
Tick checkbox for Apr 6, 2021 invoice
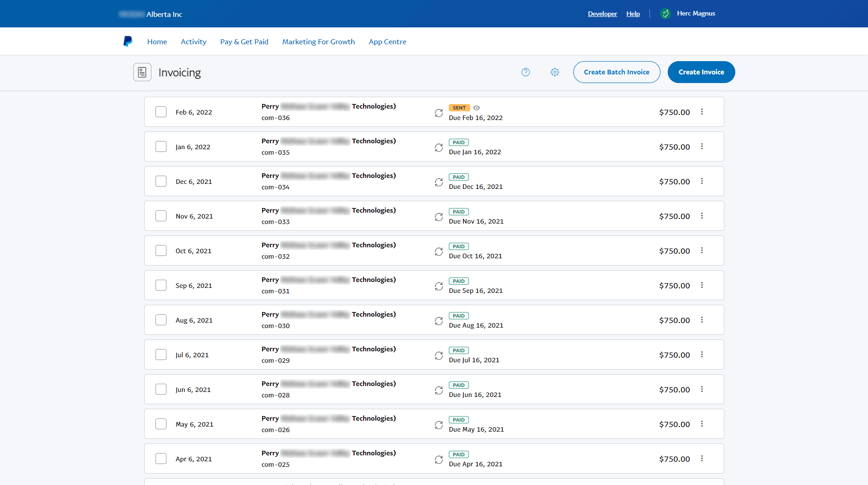161,459
